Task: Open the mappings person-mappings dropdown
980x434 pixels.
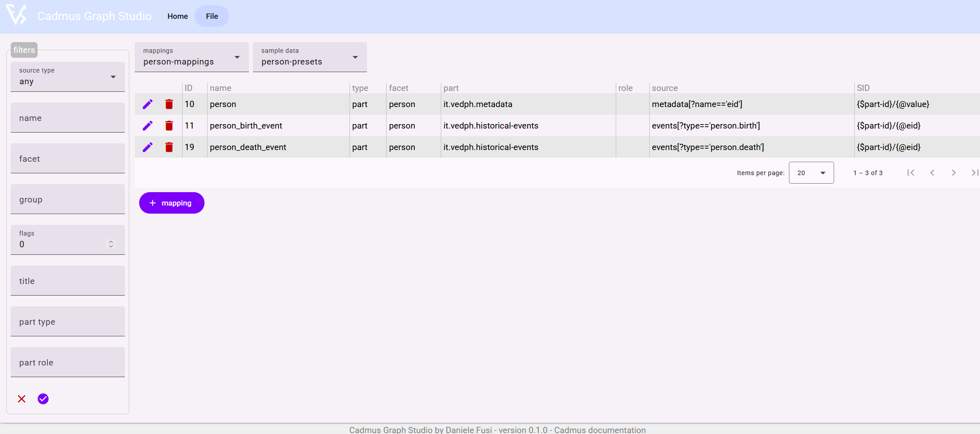Action: (x=192, y=57)
